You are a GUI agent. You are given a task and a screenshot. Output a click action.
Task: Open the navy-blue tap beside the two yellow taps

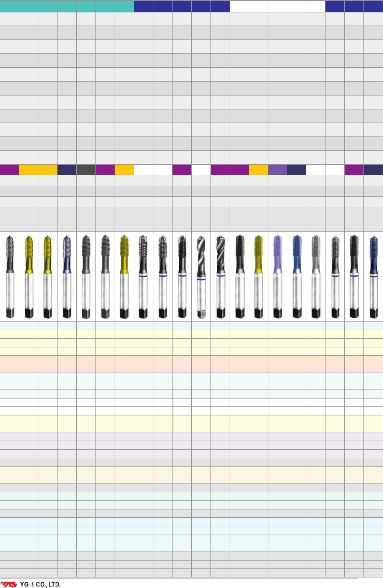67,277
